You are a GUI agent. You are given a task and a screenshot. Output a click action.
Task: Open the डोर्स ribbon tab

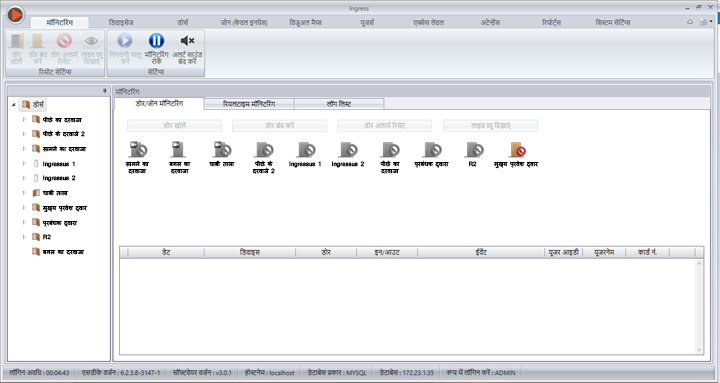click(x=183, y=22)
